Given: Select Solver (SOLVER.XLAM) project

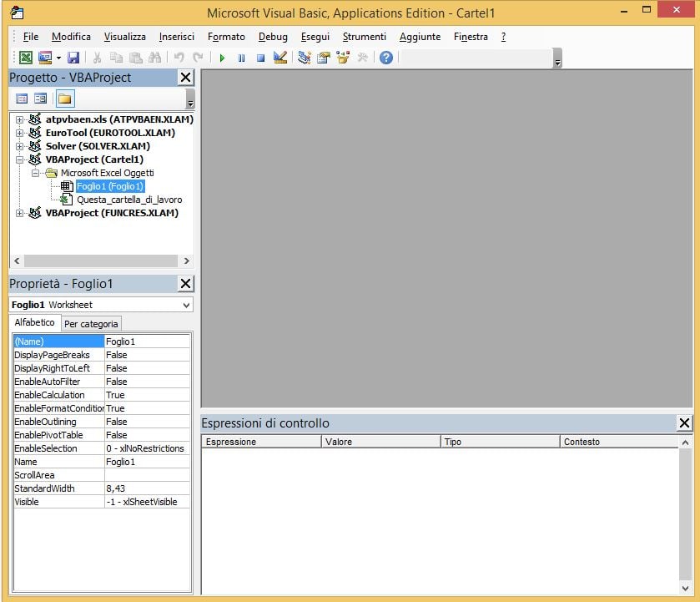Looking at the screenshot, I should [x=98, y=146].
